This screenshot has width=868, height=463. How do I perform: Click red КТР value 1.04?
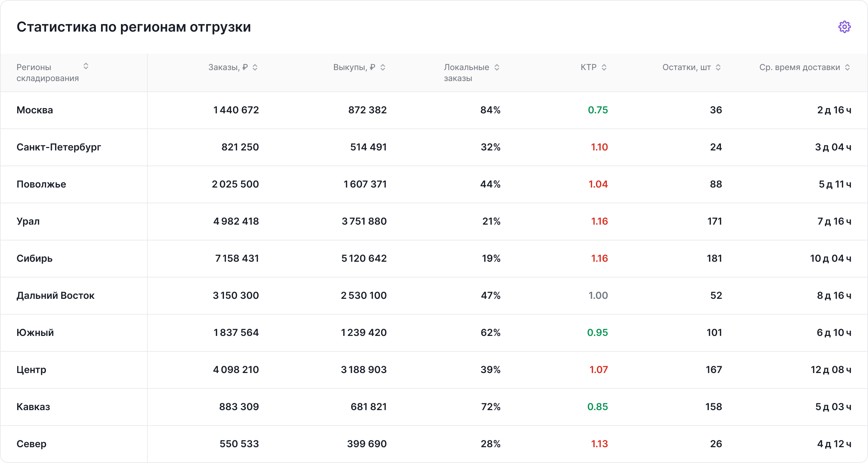click(598, 184)
